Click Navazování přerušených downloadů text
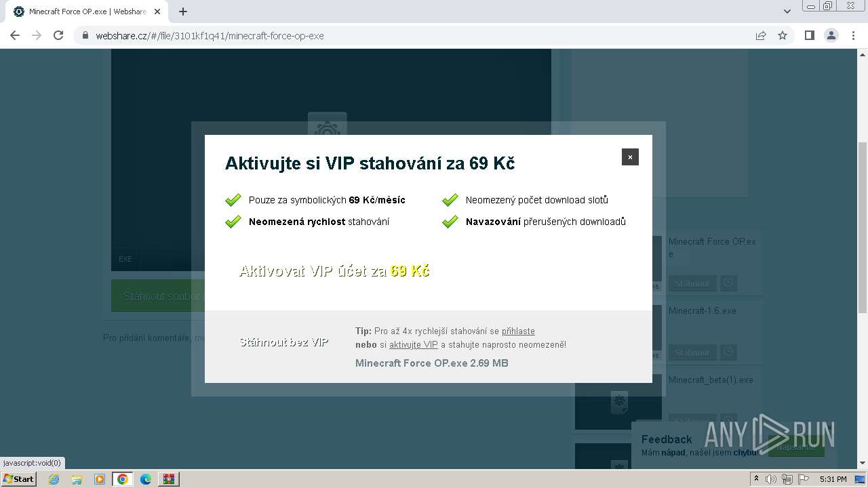The image size is (868, 488). [x=546, y=222]
